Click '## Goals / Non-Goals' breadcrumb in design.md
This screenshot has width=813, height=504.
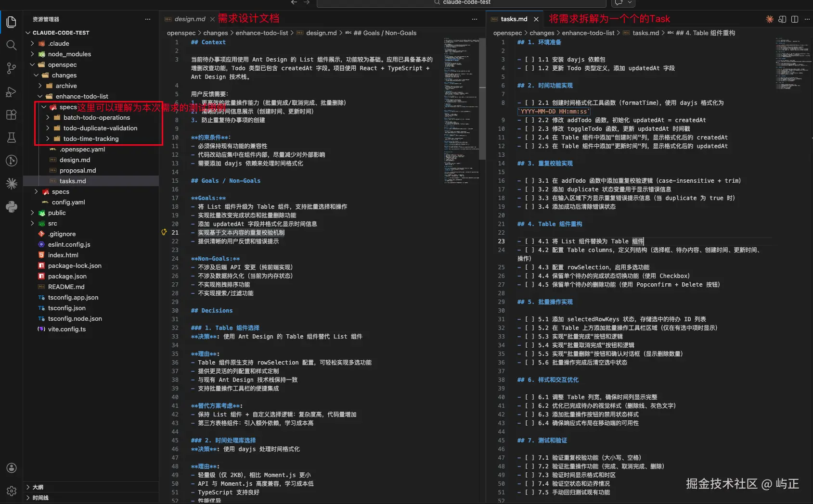(x=385, y=33)
